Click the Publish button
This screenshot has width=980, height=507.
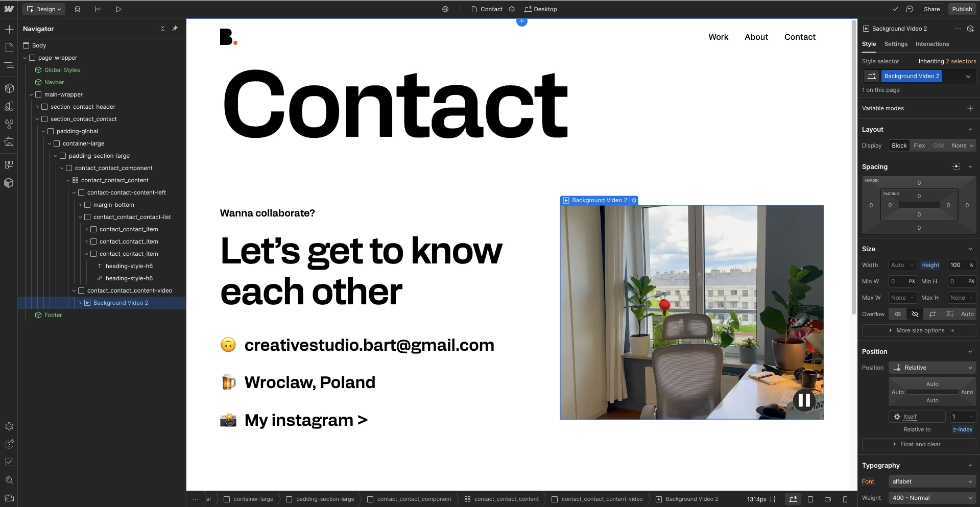pos(962,9)
